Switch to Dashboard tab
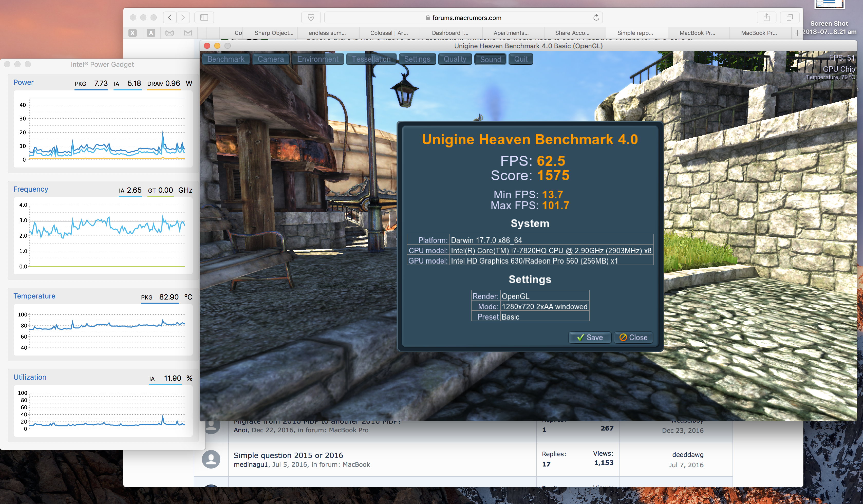This screenshot has width=863, height=504. [x=450, y=33]
